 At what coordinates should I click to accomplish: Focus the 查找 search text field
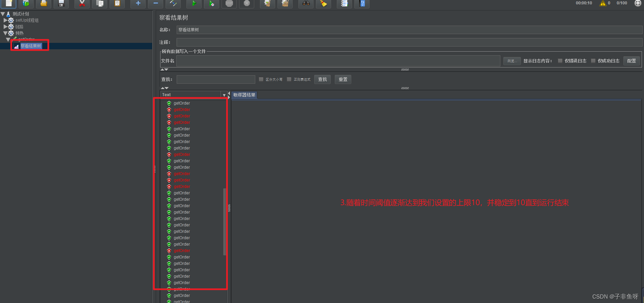click(x=216, y=79)
